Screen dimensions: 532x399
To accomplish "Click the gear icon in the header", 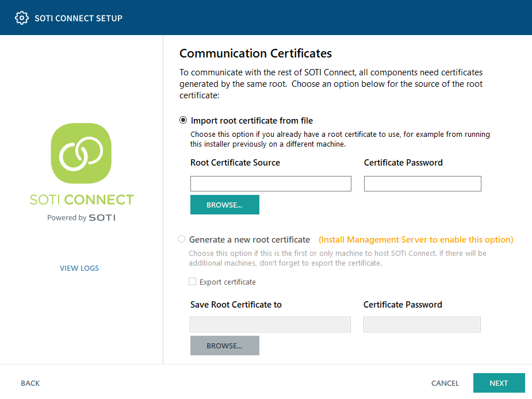I will click(x=22, y=18).
